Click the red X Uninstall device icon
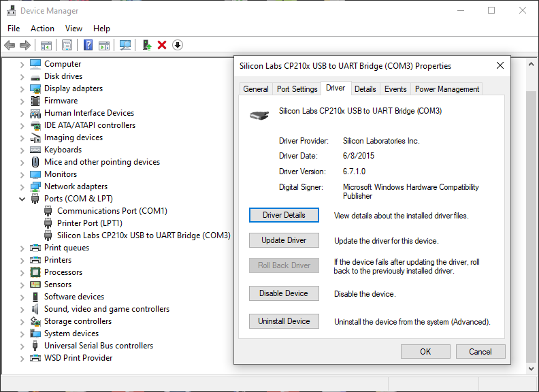539x392 pixels. tap(162, 45)
